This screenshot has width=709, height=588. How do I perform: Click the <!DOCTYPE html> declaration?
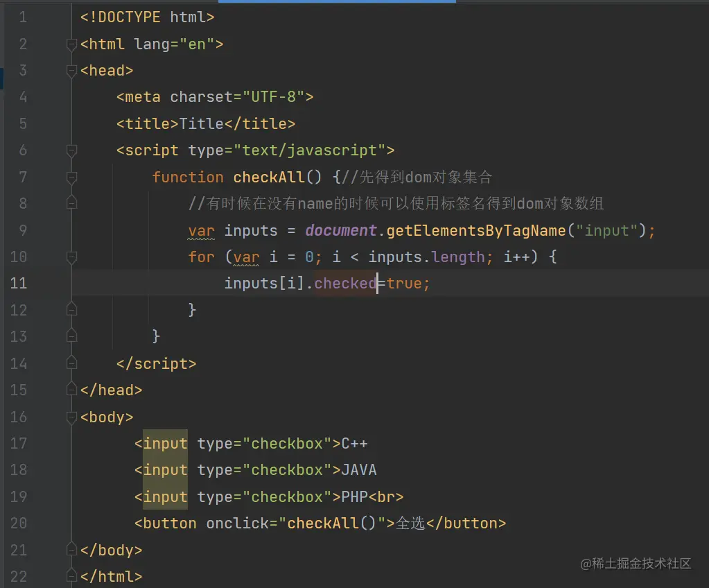[x=148, y=17]
